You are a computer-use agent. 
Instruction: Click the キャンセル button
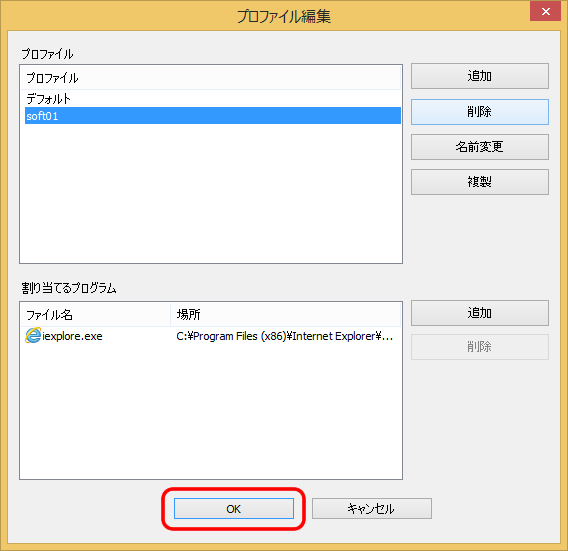coord(372,509)
